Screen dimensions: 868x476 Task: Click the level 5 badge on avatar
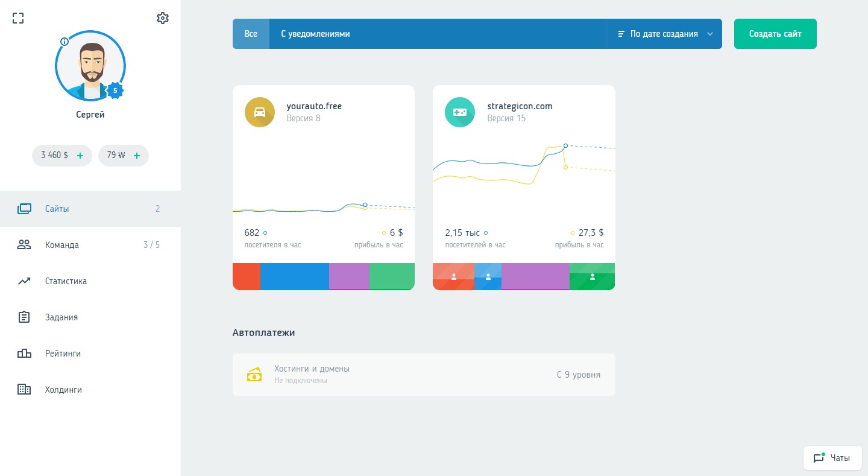click(x=115, y=90)
